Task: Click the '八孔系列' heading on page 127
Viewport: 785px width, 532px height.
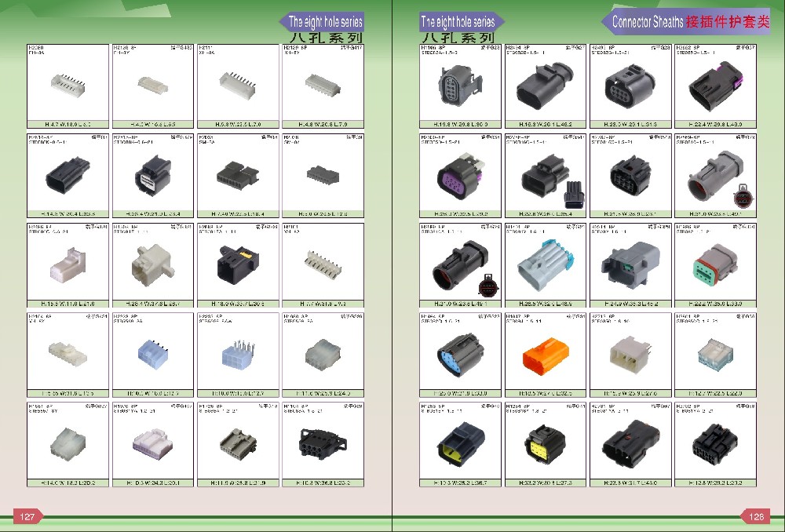Action: click(x=326, y=38)
